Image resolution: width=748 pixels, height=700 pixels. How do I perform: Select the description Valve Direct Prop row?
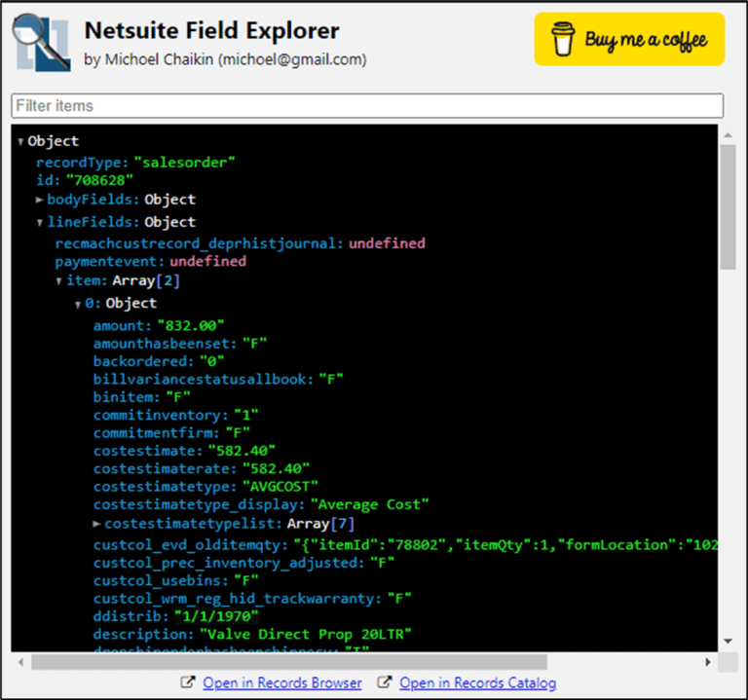[252, 635]
